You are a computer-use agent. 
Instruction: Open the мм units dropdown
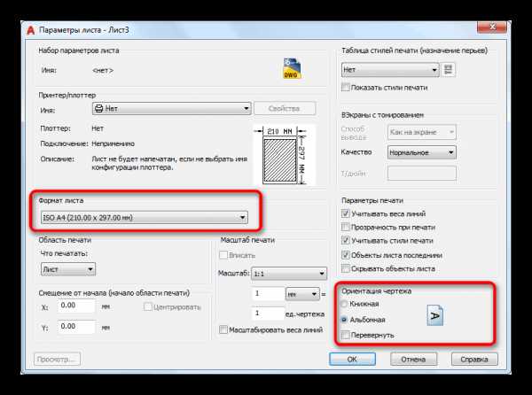(x=302, y=294)
